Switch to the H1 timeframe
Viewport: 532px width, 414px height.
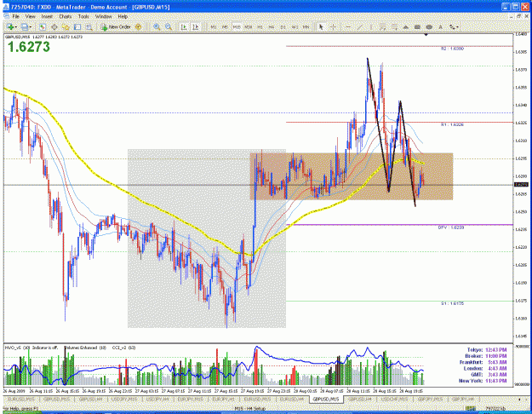point(260,26)
